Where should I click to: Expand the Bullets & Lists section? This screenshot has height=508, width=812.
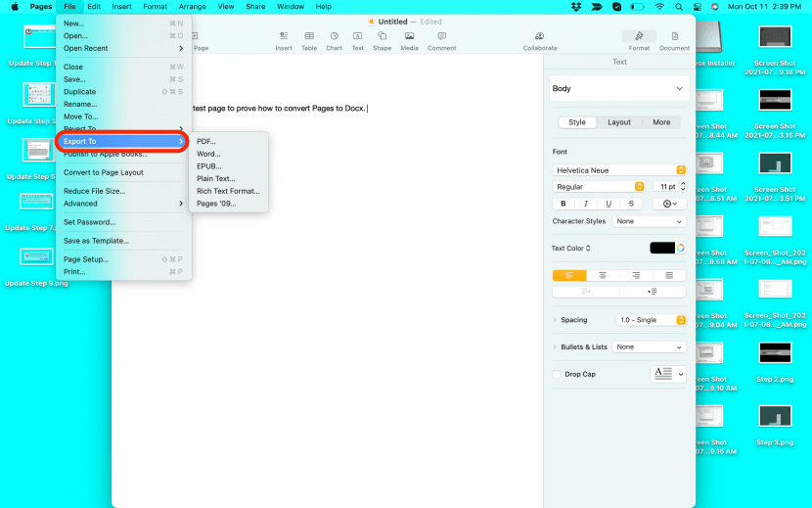[555, 346]
